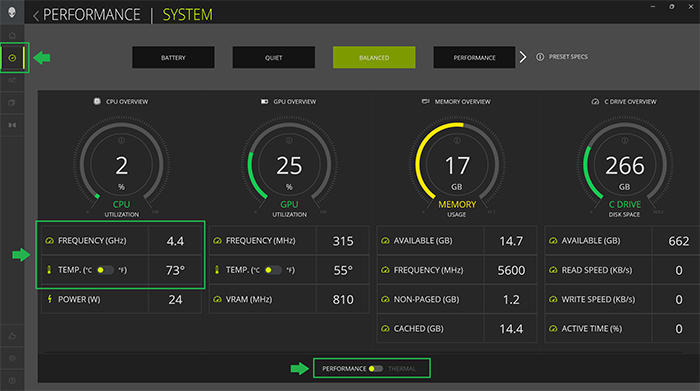
Task: Click the GPU Temp thermometer icon
Action: point(217,270)
